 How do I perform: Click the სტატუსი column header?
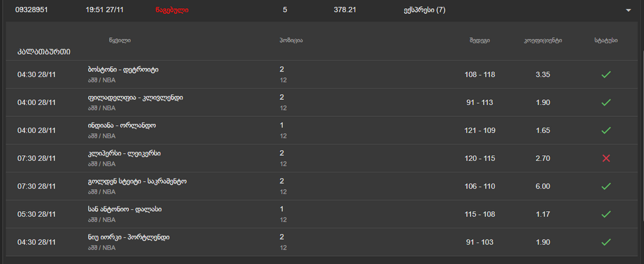click(606, 40)
